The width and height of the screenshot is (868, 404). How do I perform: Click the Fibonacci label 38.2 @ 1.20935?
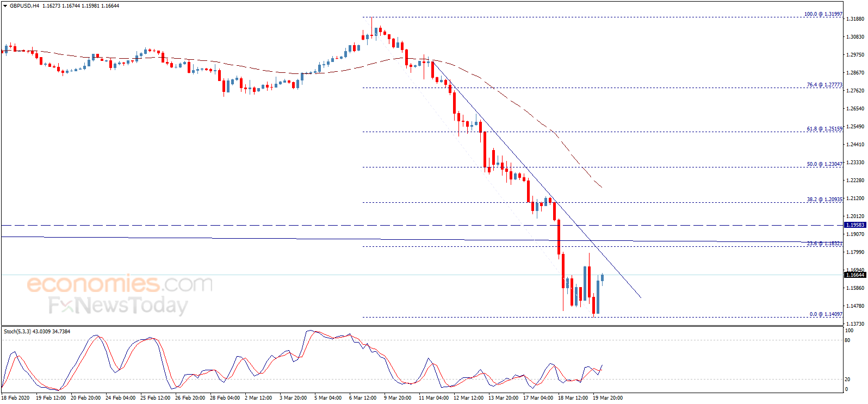pos(824,200)
